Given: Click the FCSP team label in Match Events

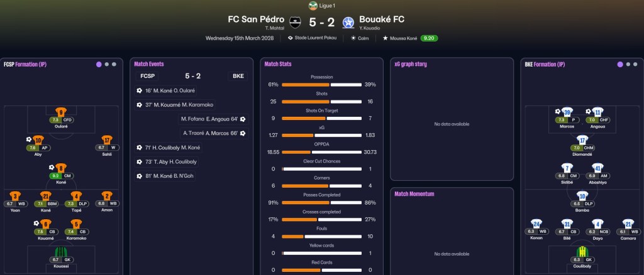Looking at the screenshot, I should coord(147,76).
